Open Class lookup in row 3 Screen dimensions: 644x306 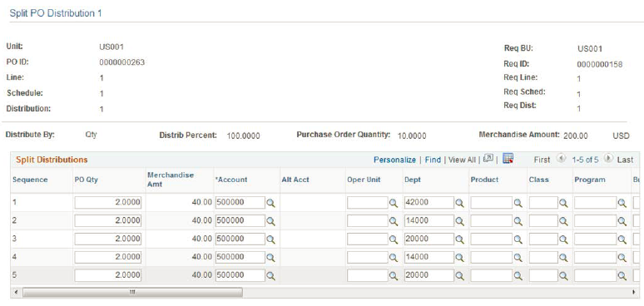(x=563, y=239)
